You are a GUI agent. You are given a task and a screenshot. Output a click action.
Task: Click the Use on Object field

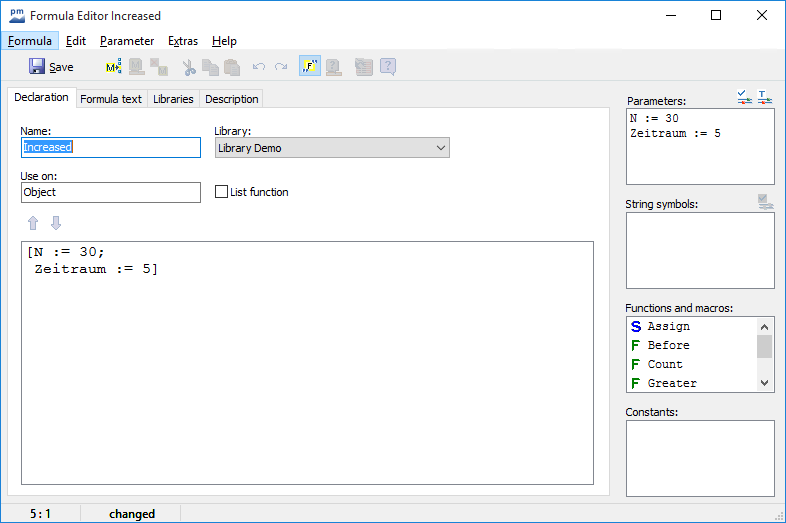[x=110, y=192]
